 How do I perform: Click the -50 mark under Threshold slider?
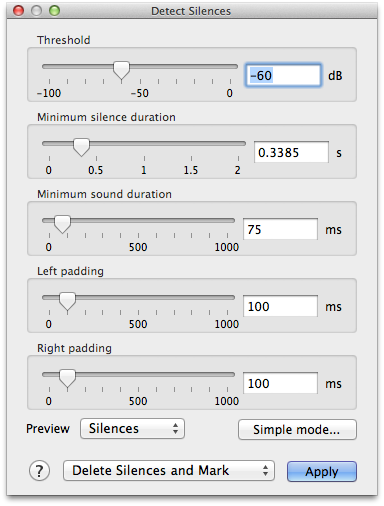coord(140,93)
